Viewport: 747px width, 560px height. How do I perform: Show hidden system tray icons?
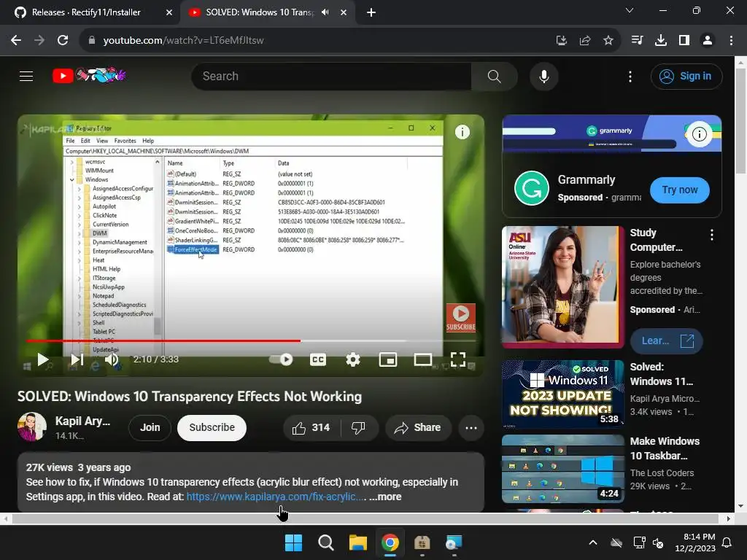click(x=592, y=542)
